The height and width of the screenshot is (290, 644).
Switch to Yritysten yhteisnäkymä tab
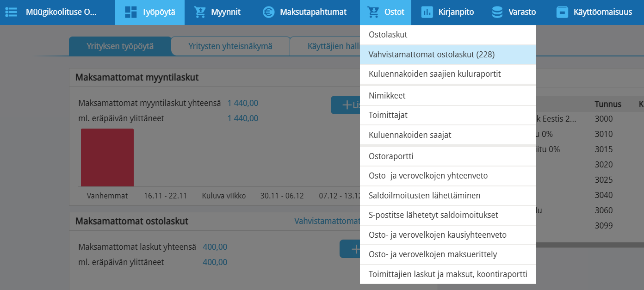click(x=230, y=46)
